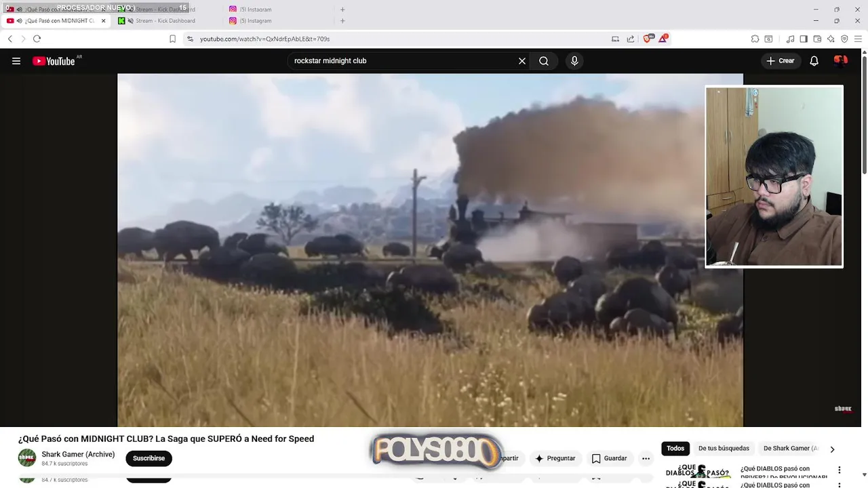Open more actions three-dot menu
The width and height of the screenshot is (868, 488).
(x=646, y=458)
